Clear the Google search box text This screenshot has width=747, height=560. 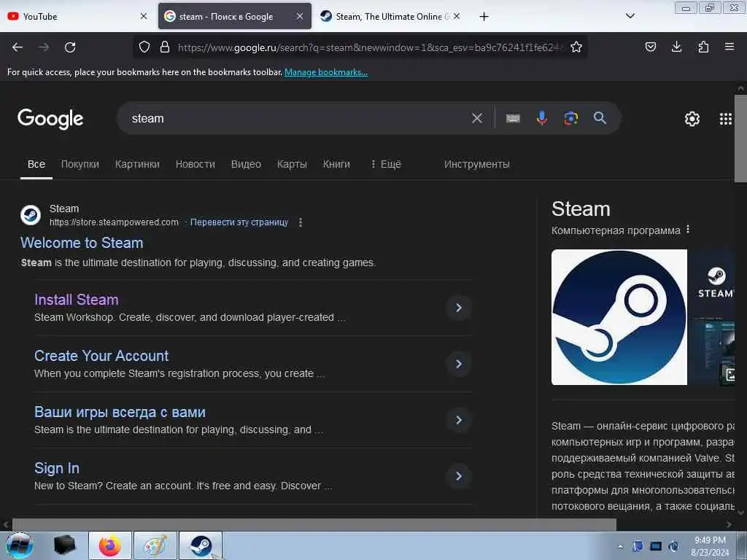477,118
